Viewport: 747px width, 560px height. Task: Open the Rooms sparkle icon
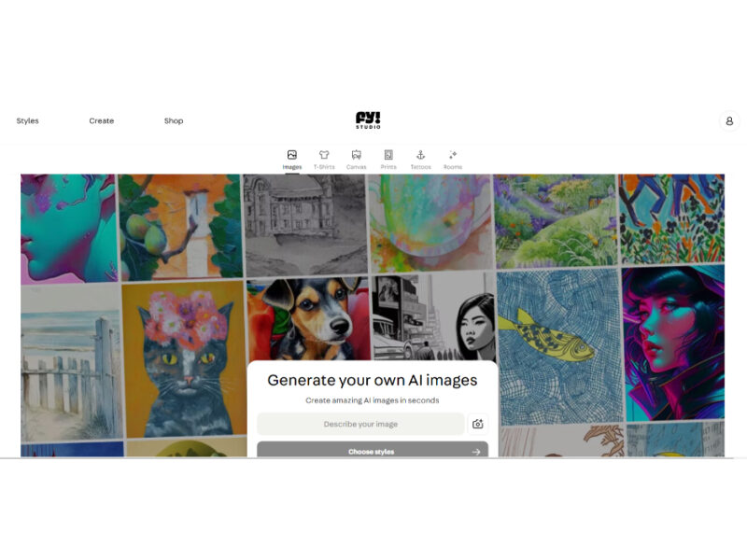453,155
